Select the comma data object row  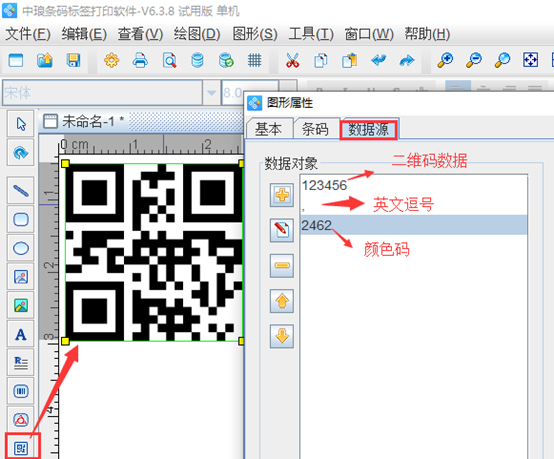tap(413, 205)
